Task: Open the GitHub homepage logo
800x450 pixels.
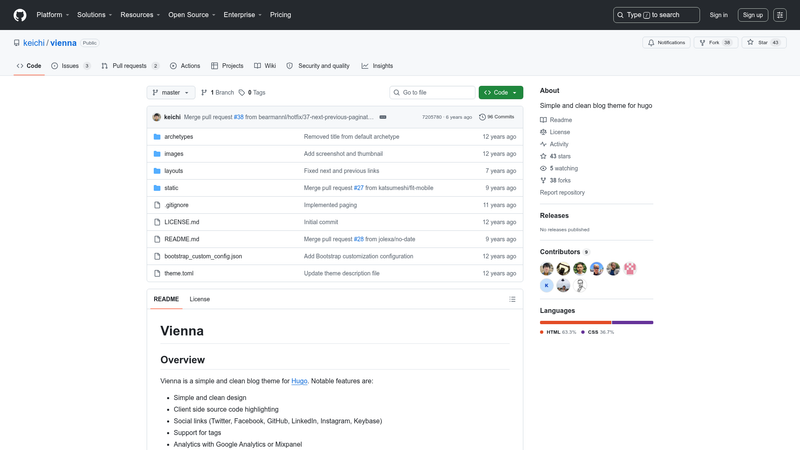Action: tap(20, 15)
